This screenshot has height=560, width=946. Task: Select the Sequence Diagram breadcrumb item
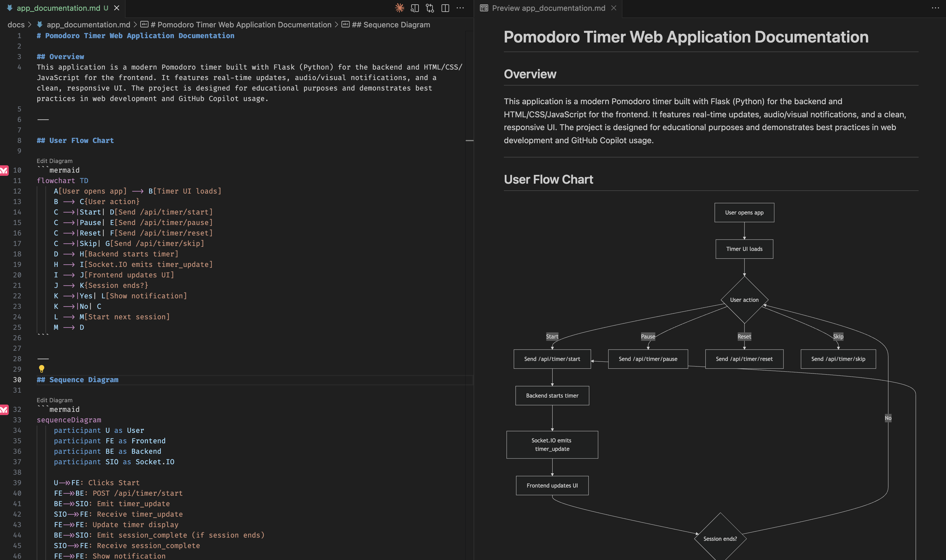pos(391,24)
